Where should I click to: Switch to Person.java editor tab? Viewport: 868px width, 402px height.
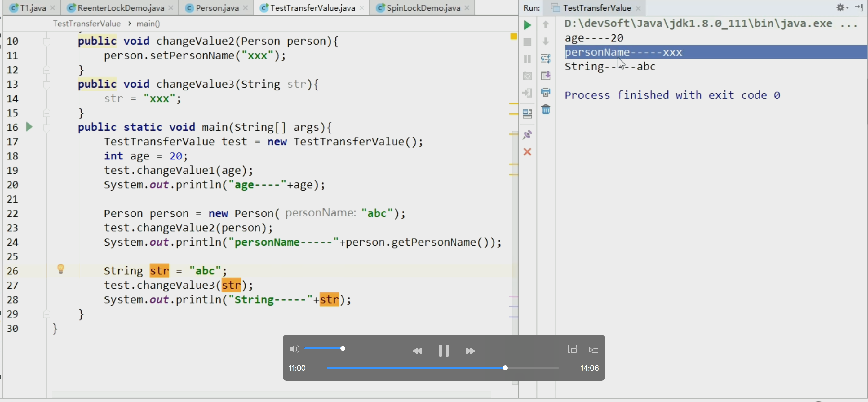point(217,8)
